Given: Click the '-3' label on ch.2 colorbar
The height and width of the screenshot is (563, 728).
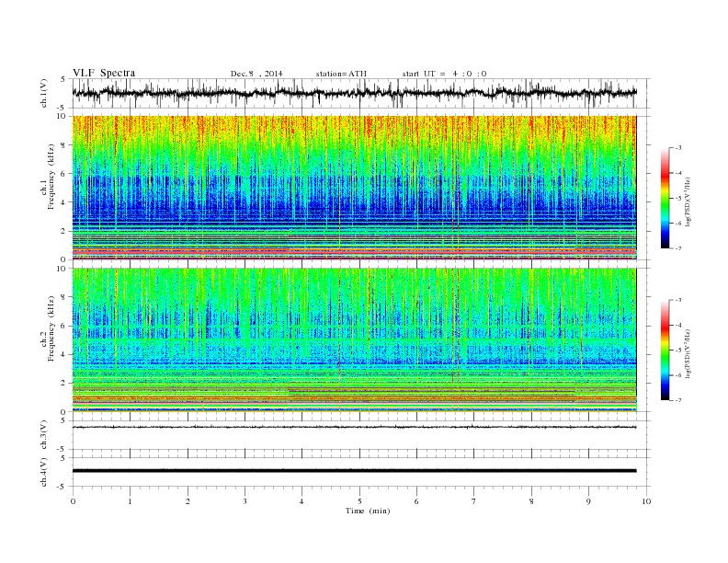Looking at the screenshot, I should tap(678, 300).
